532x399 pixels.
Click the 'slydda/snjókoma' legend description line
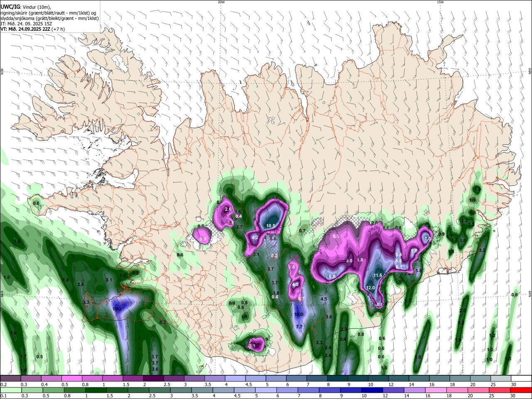[49, 18]
